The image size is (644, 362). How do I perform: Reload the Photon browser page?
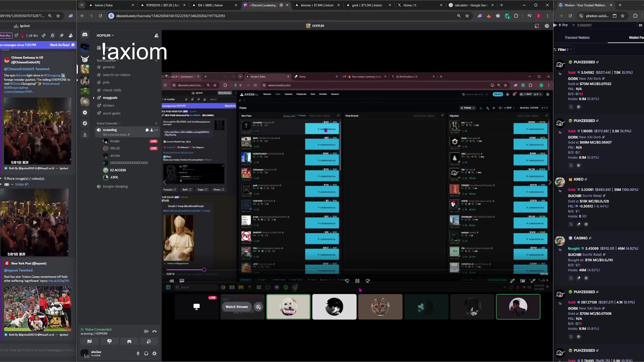(570, 16)
